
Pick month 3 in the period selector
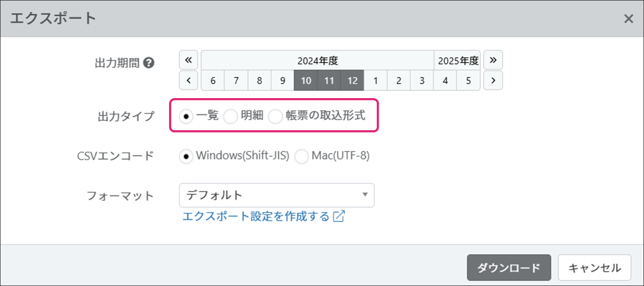pos(422,81)
